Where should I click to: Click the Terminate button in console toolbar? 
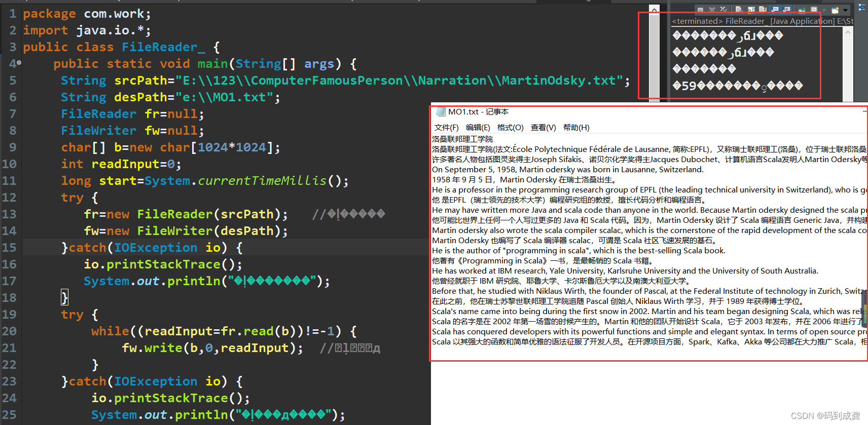point(700,10)
